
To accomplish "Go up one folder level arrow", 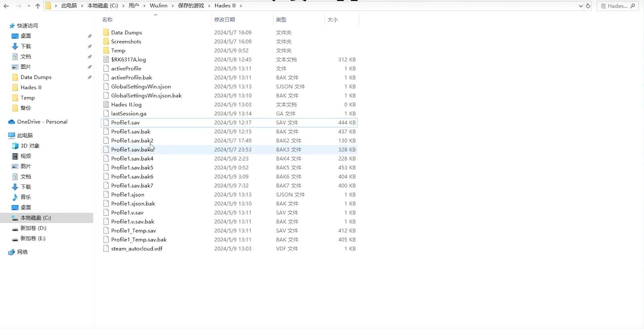I will pos(38,6).
